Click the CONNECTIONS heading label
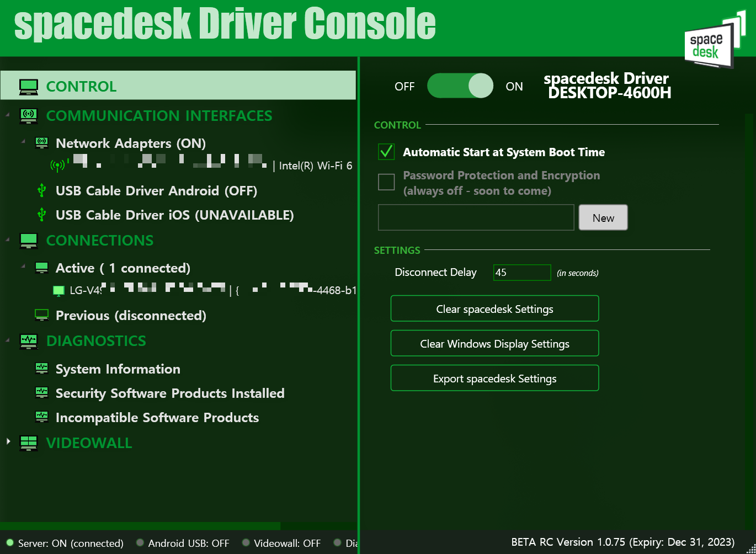 (100, 241)
